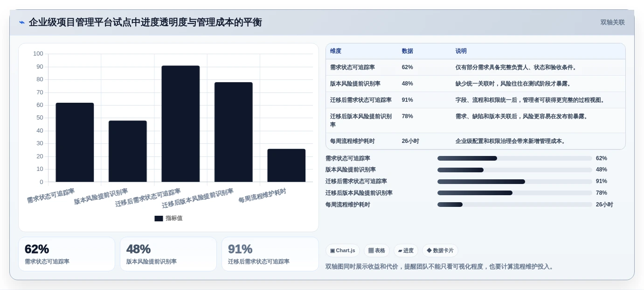Click the 每周流程维护耗时 chart bar at 26
This screenshot has height=290, width=644.
click(286, 165)
